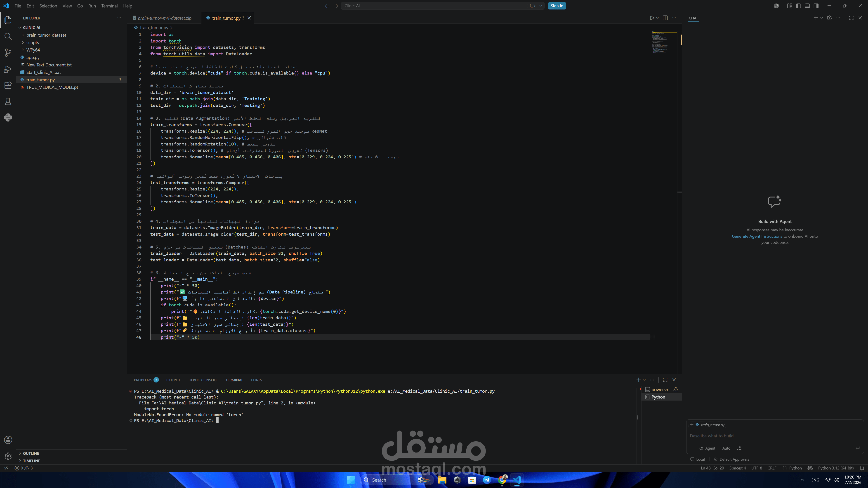Open the Terminal menu
Screen dimensions: 868x488
109,6
